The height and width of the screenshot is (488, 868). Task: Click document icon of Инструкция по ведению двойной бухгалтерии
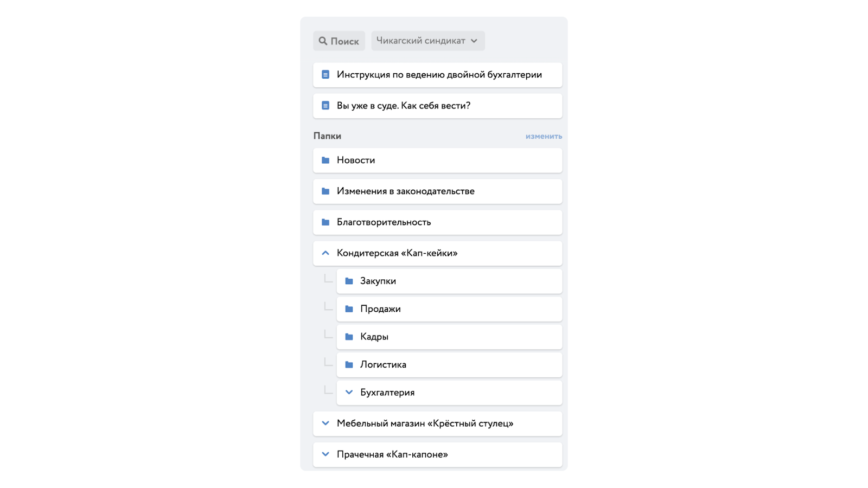pos(325,74)
